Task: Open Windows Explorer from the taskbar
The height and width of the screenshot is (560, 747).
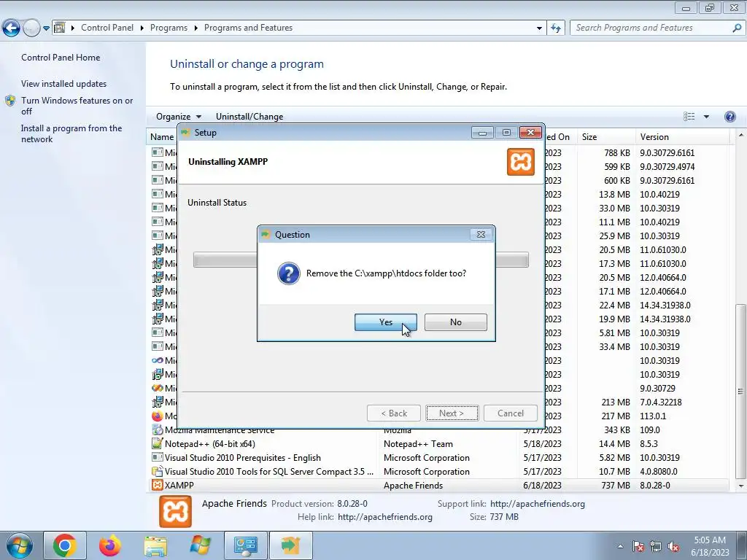Action: pos(155,545)
